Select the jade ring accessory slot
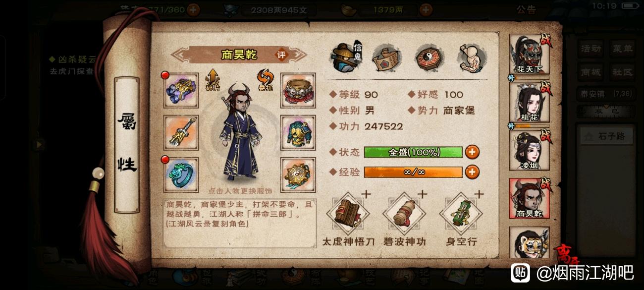This screenshot has height=290, width=644. pos(181,174)
